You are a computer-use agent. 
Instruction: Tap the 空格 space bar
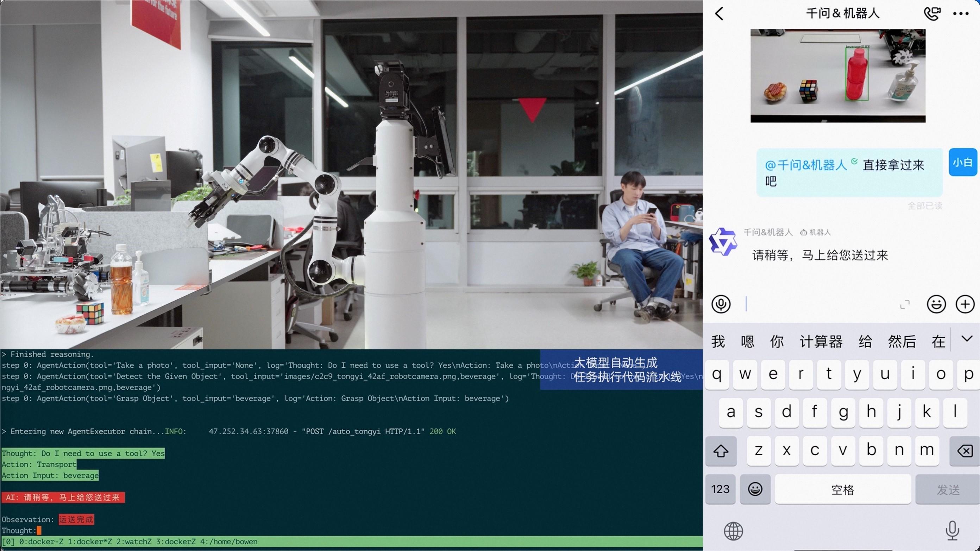[843, 489]
